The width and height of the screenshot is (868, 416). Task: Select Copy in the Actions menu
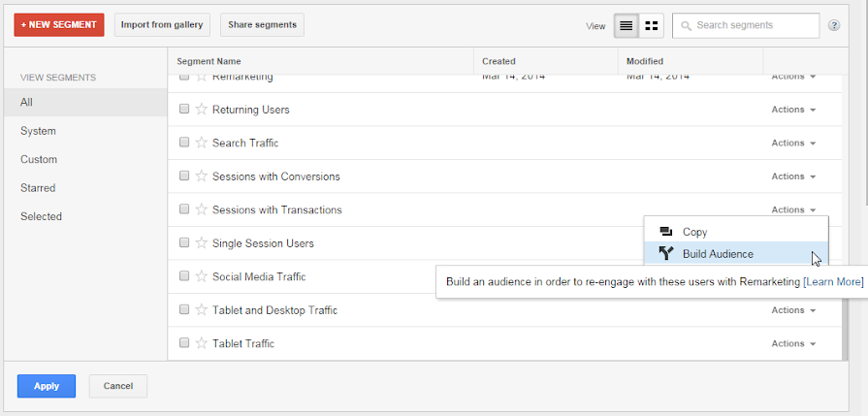click(694, 232)
